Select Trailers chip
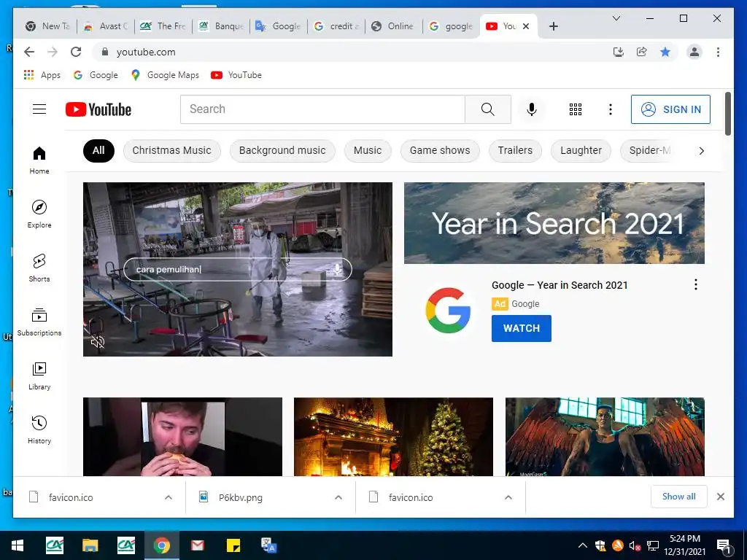 [515, 150]
